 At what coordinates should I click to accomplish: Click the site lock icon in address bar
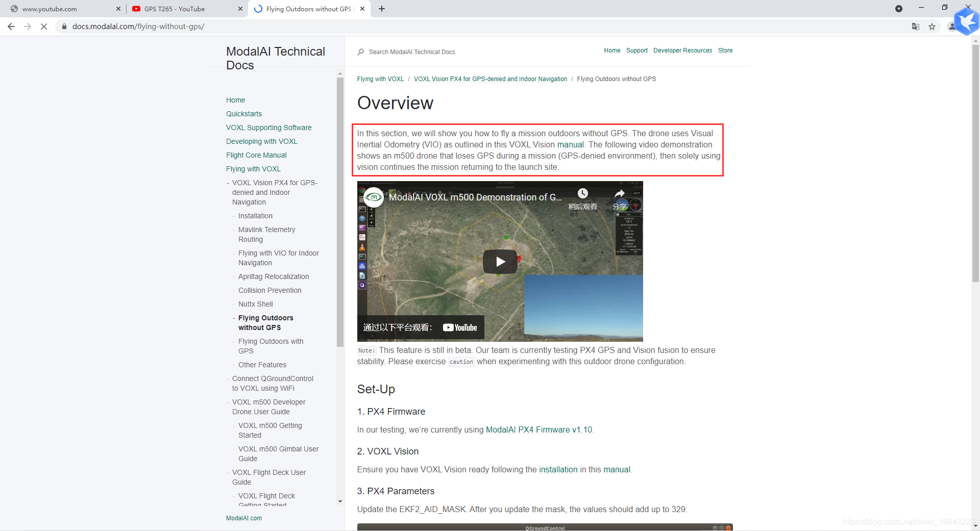64,27
